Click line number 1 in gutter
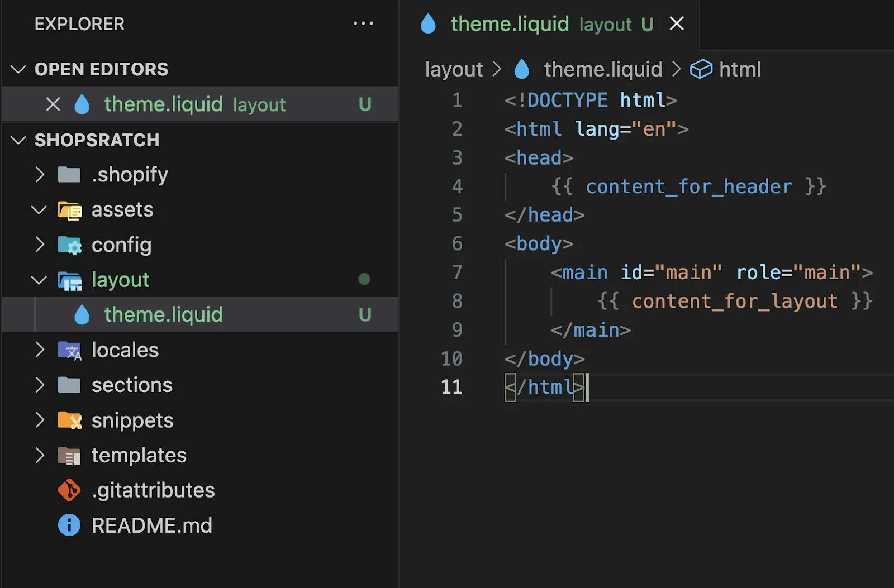 (457, 101)
